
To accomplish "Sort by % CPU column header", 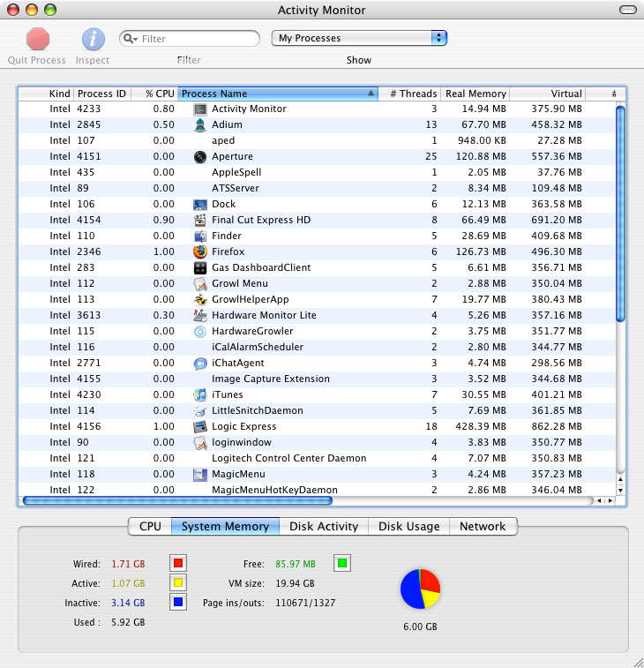I will (x=154, y=94).
